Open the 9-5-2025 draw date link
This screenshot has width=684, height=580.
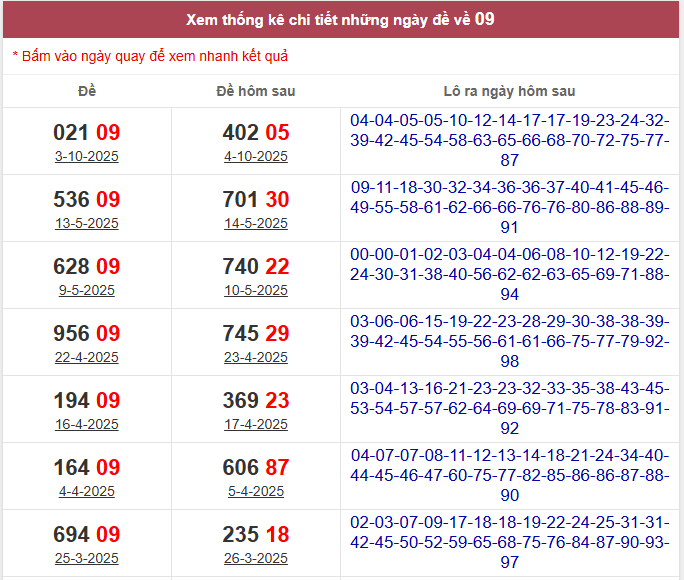(x=86, y=290)
